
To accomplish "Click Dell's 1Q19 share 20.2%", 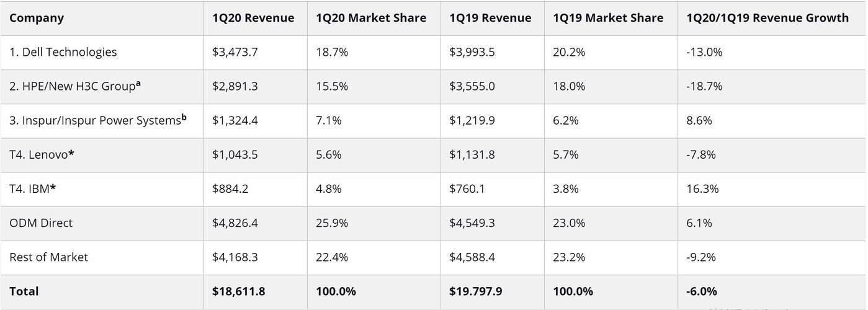I will tap(569, 52).
